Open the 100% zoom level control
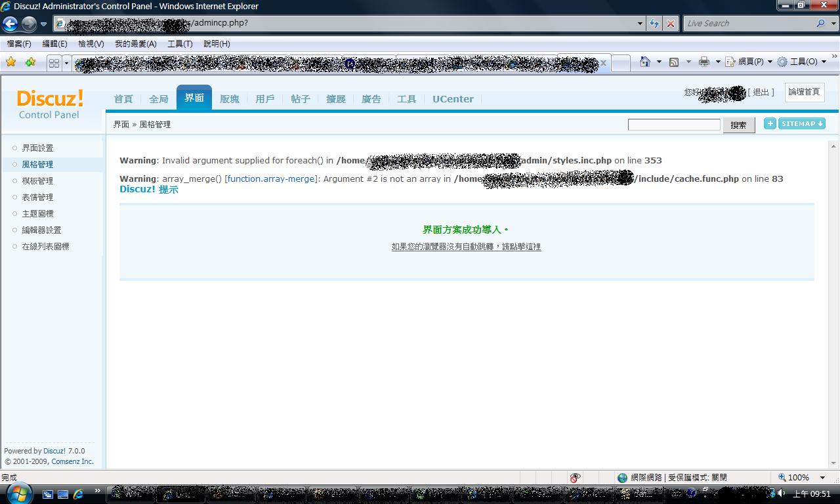Screen dimensions: 840x504 (x=802, y=477)
